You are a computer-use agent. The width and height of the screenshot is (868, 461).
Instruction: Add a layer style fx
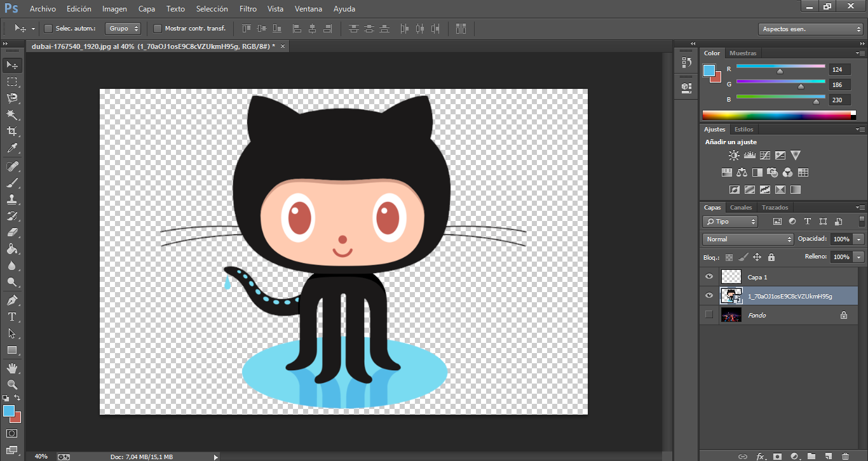pyautogui.click(x=761, y=456)
